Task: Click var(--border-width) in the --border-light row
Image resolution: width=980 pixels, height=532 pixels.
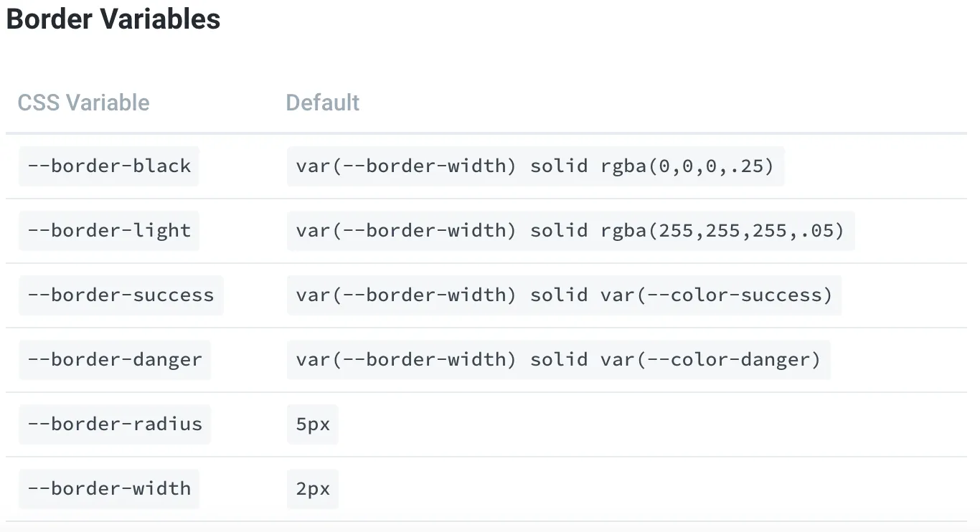Action: pos(406,231)
